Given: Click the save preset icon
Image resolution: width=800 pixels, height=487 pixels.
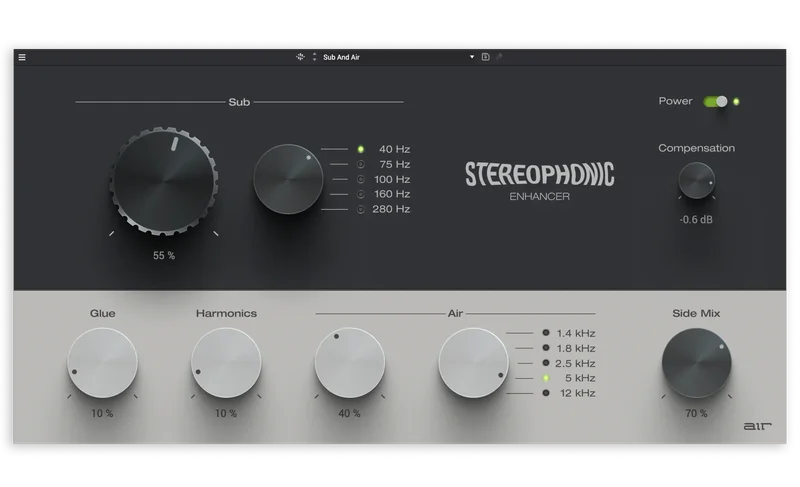Looking at the screenshot, I should pyautogui.click(x=486, y=57).
